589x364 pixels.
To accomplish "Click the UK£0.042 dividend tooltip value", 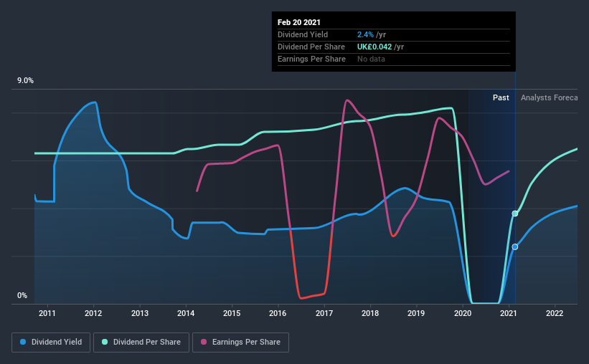I will (x=374, y=47).
